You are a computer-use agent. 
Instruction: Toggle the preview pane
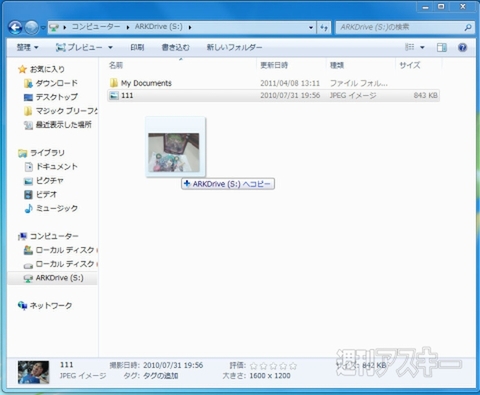[442, 48]
